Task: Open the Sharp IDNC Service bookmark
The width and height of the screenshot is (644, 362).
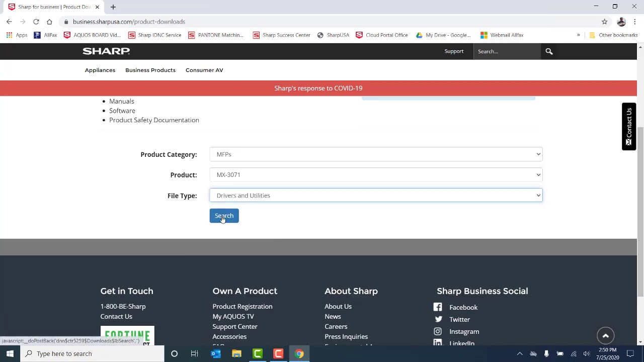Action: coord(154,35)
